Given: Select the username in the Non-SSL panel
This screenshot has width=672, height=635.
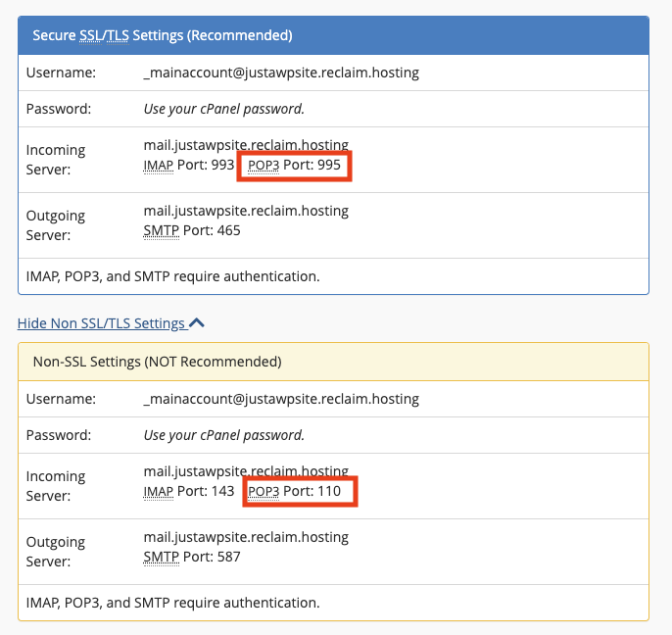Looking at the screenshot, I should coord(281,399).
